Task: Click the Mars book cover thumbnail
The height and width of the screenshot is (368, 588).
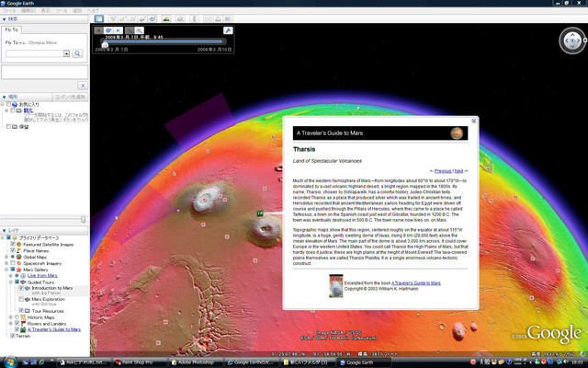Action: (x=335, y=286)
